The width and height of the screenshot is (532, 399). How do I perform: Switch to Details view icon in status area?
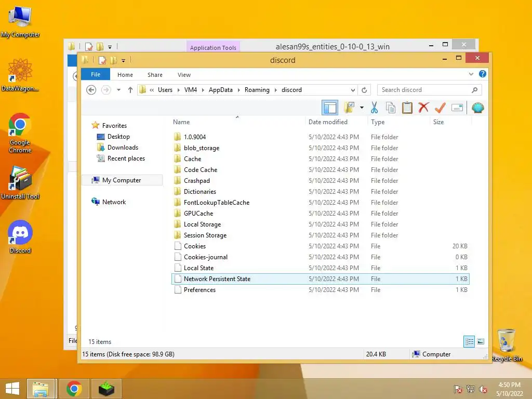click(469, 341)
